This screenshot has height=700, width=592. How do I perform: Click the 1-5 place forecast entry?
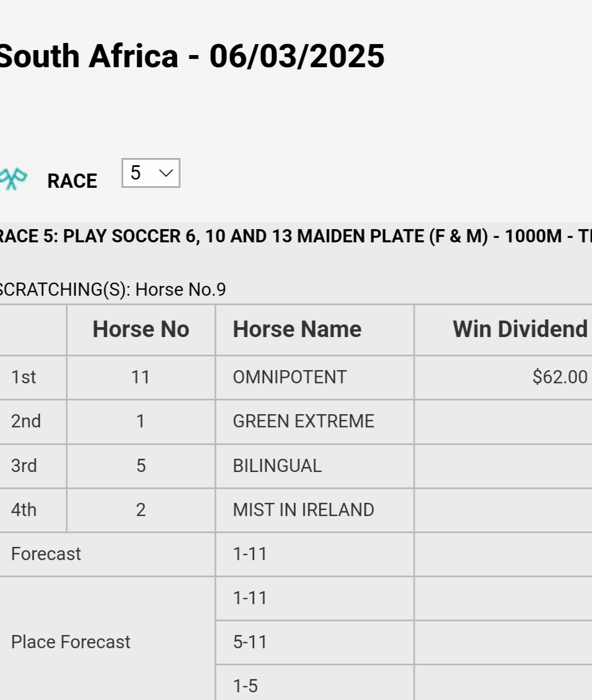coord(245,686)
